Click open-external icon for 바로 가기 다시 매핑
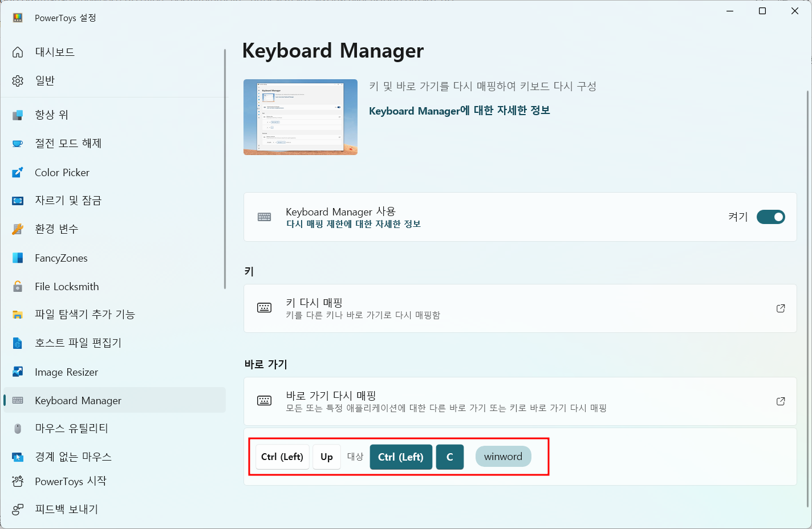This screenshot has height=529, width=812. [781, 401]
